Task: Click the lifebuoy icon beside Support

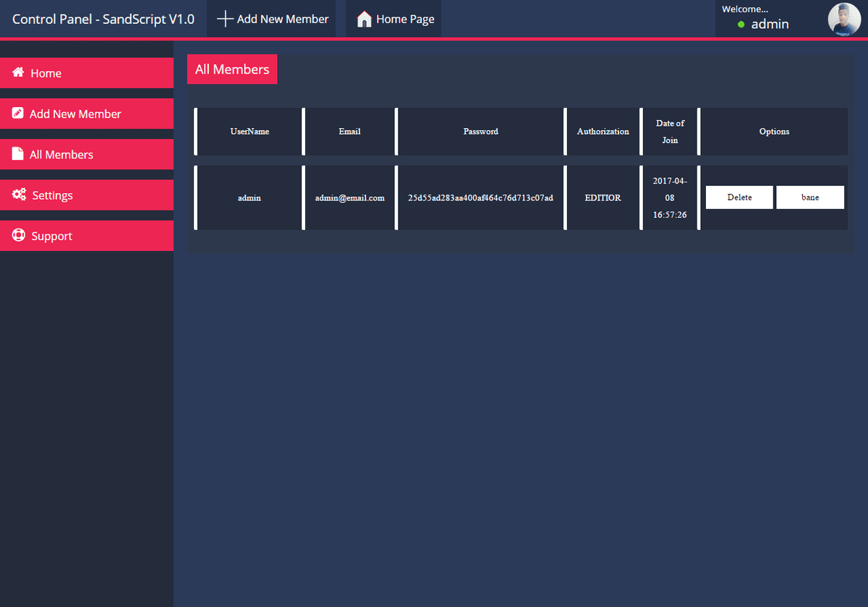Action: pyautogui.click(x=19, y=236)
